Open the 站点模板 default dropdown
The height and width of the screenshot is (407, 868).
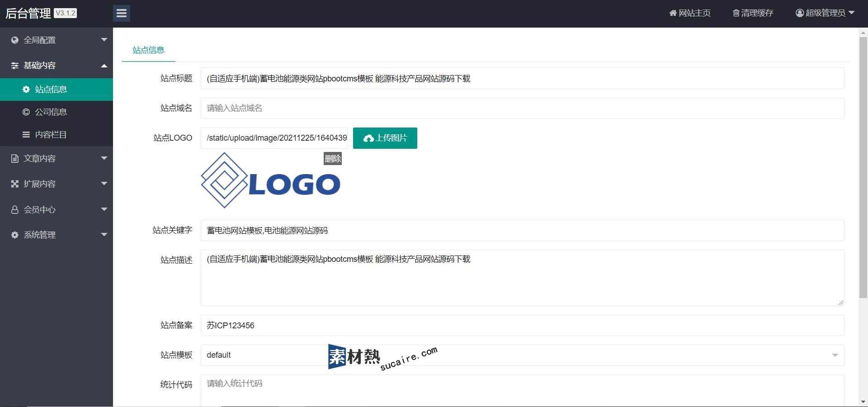tap(522, 355)
